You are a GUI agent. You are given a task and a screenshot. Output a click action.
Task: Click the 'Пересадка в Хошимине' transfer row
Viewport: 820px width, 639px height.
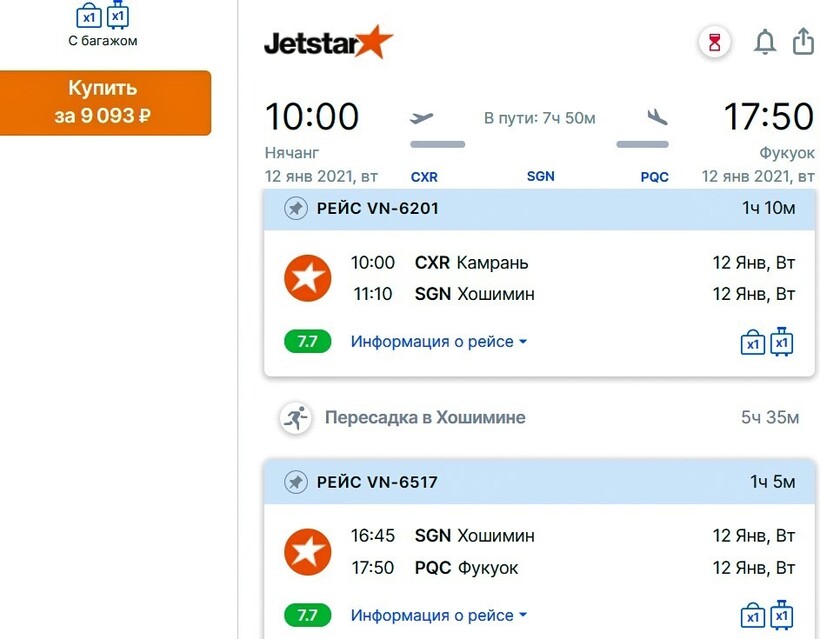425,418
